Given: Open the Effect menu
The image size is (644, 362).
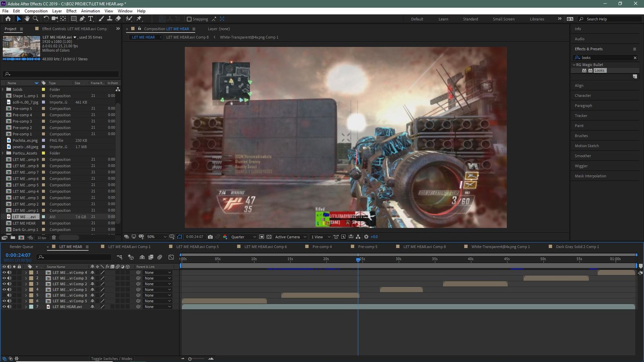Looking at the screenshot, I should (x=71, y=11).
